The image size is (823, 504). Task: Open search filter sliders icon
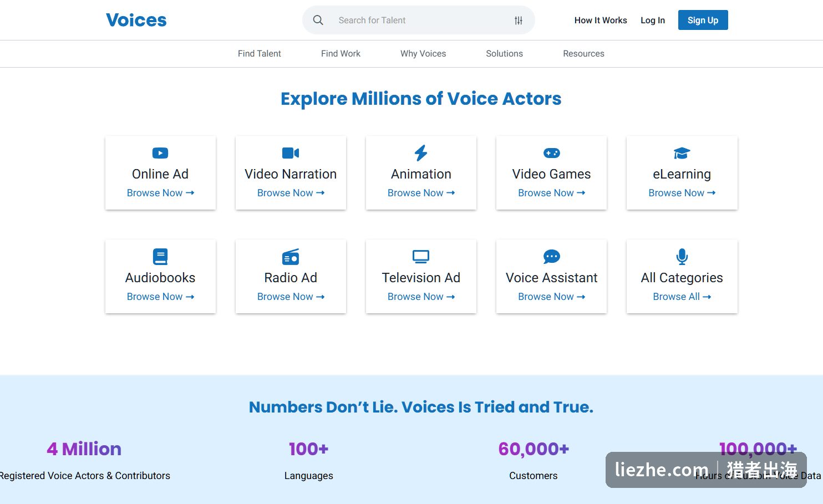[x=519, y=21]
